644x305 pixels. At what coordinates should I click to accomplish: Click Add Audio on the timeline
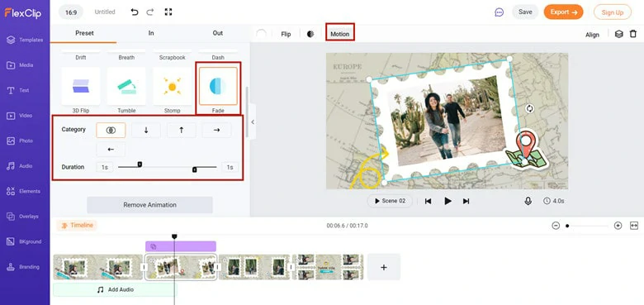pyautogui.click(x=115, y=290)
